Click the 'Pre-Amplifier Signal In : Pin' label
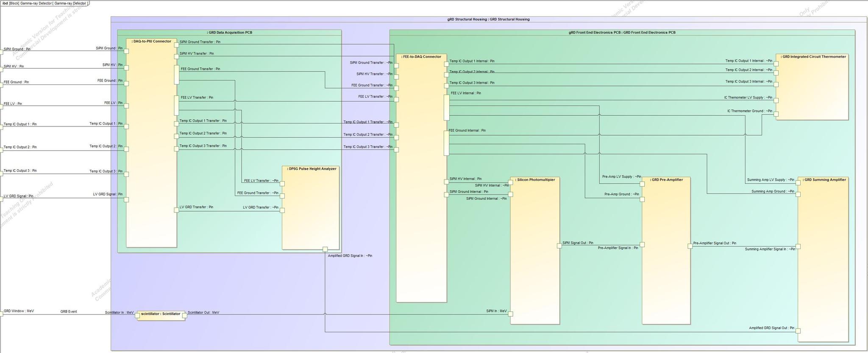This screenshot has height=353, width=868. (x=618, y=248)
